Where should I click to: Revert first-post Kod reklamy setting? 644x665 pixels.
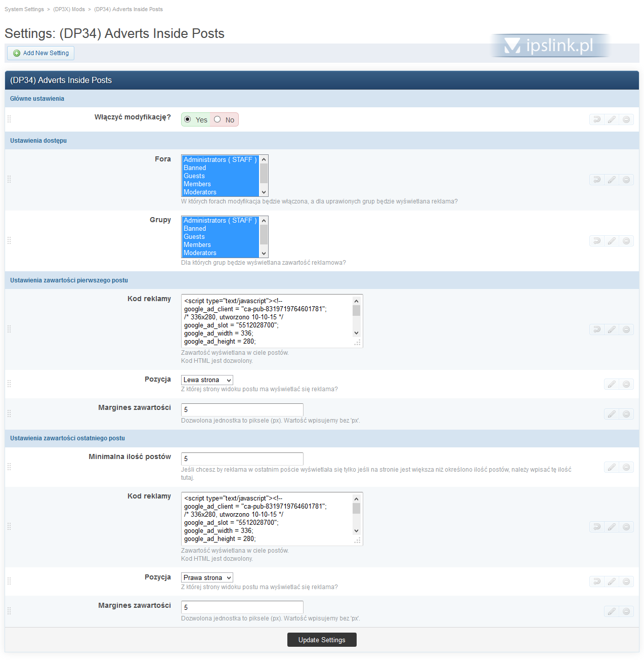[597, 329]
